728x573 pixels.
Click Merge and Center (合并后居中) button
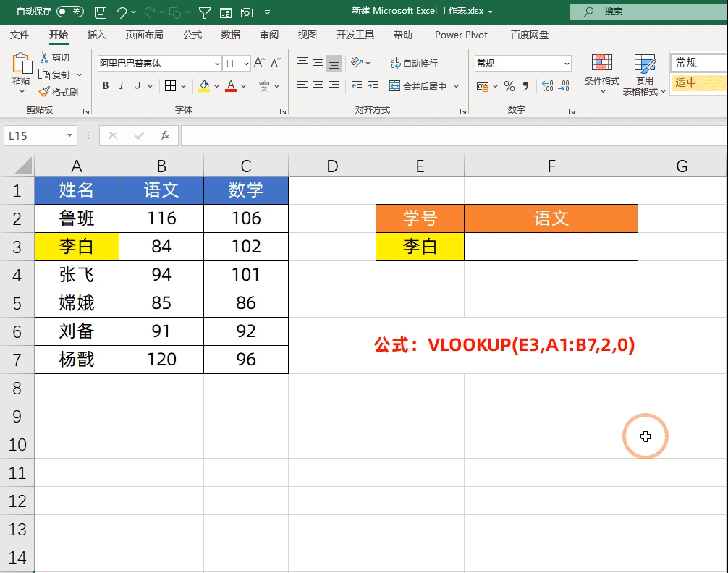click(x=419, y=86)
